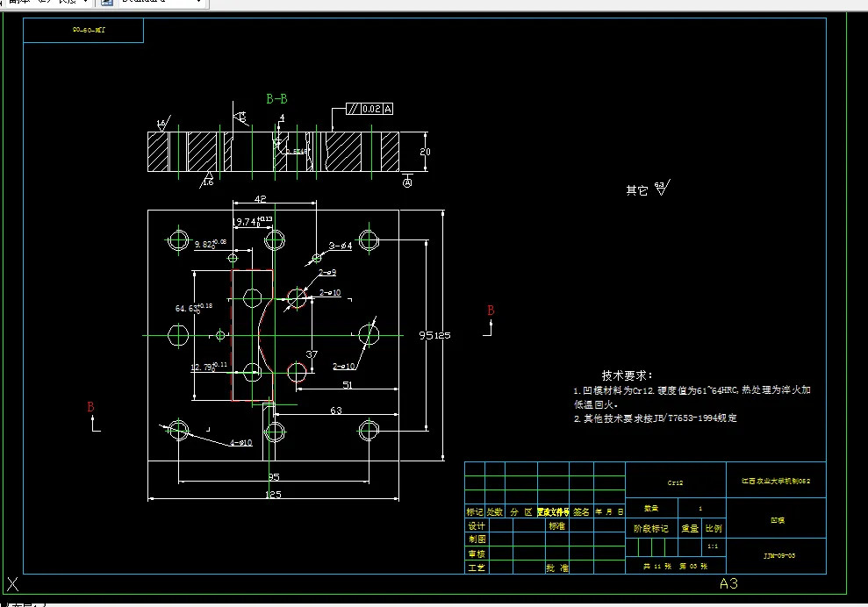The width and height of the screenshot is (868, 607).
Task: Select the 42 dimension text
Action: 260,198
